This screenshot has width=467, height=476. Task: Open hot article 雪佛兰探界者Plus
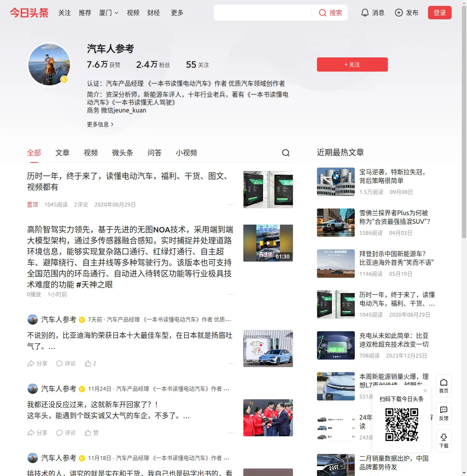(x=395, y=217)
